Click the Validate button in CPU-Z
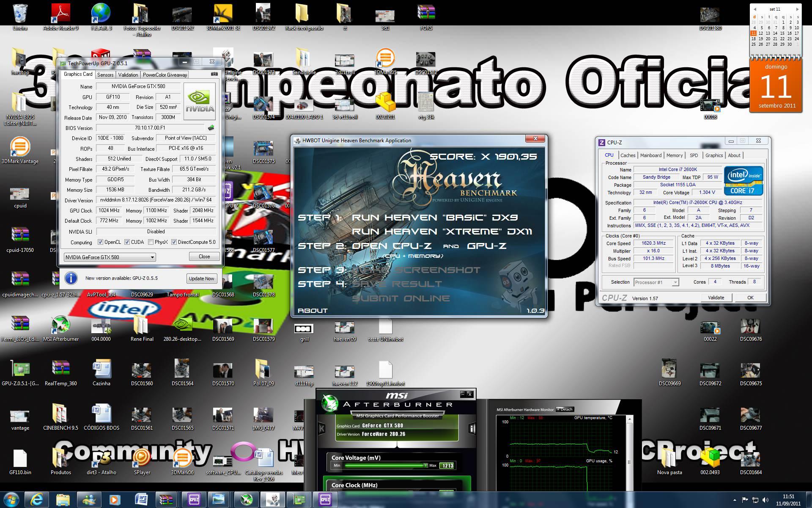Screen dimensions: 812x508 click(x=716, y=298)
